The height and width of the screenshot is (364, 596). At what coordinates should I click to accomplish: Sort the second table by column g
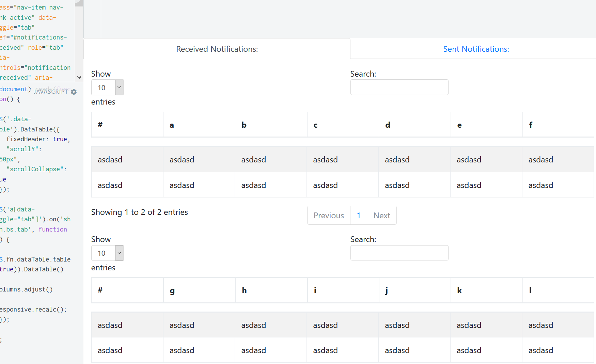199,290
